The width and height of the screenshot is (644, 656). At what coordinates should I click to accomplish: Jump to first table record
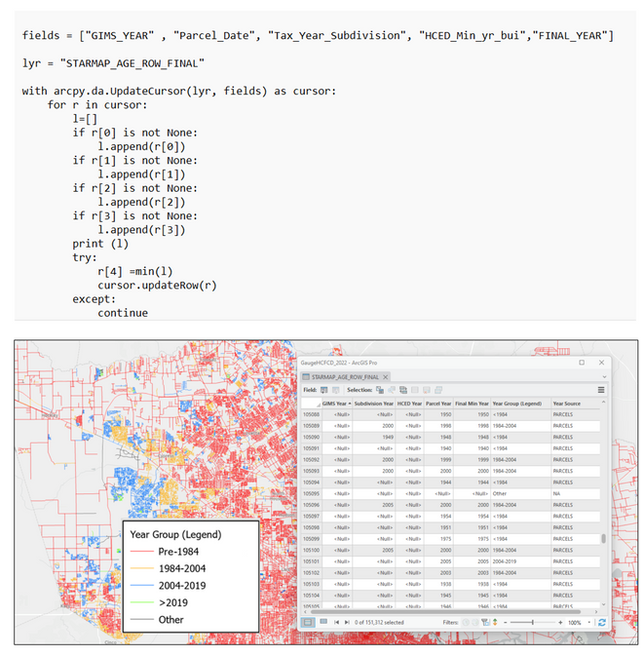(x=336, y=621)
